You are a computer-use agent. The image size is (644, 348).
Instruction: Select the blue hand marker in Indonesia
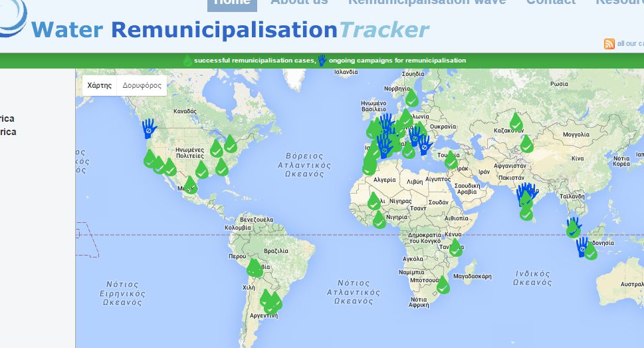point(582,246)
